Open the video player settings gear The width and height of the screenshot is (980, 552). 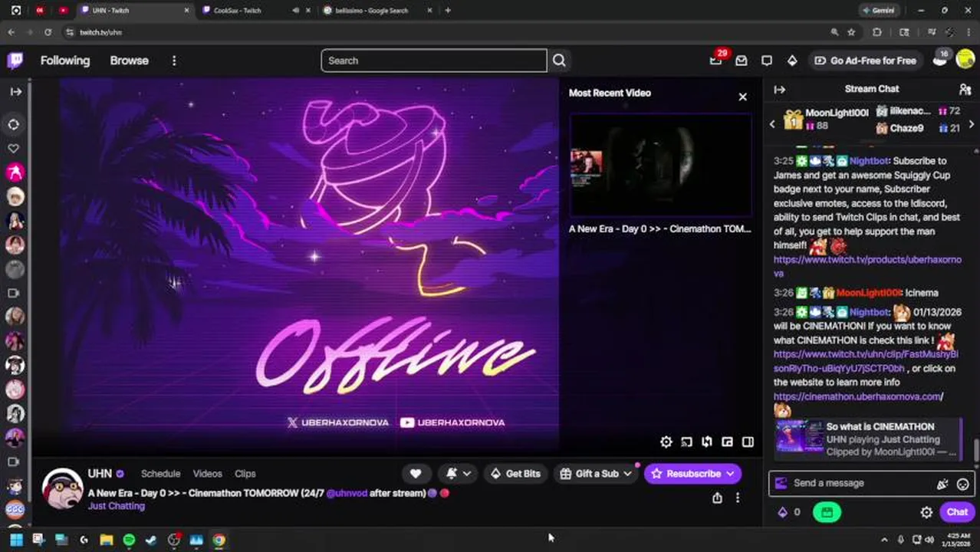666,442
